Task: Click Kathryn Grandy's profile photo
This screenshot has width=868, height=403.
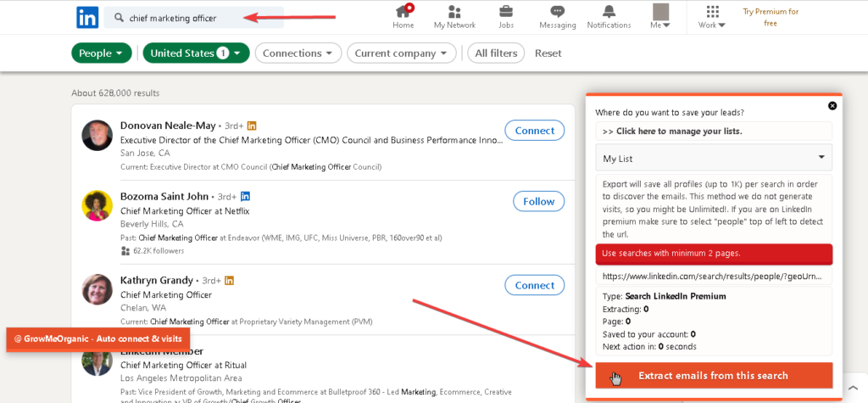Action: click(x=97, y=290)
